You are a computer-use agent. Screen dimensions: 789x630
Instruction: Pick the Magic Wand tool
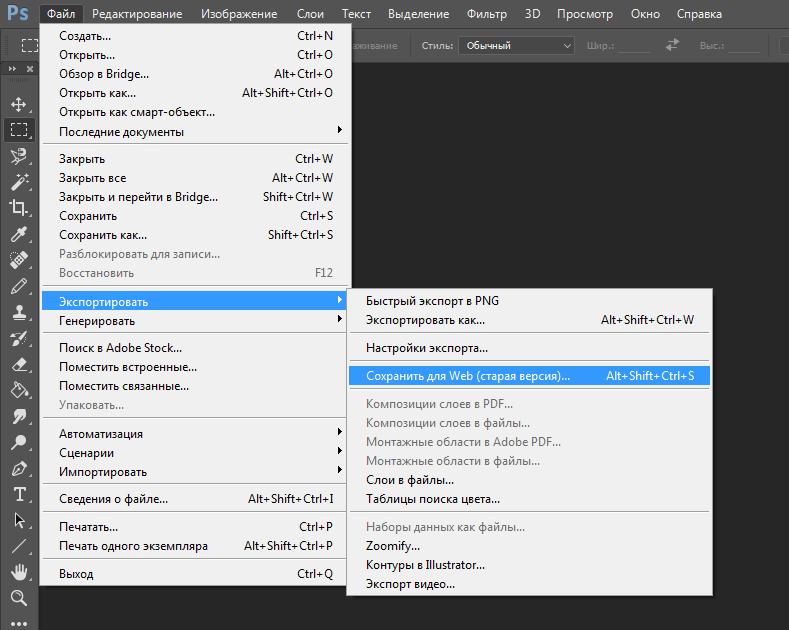(18, 182)
